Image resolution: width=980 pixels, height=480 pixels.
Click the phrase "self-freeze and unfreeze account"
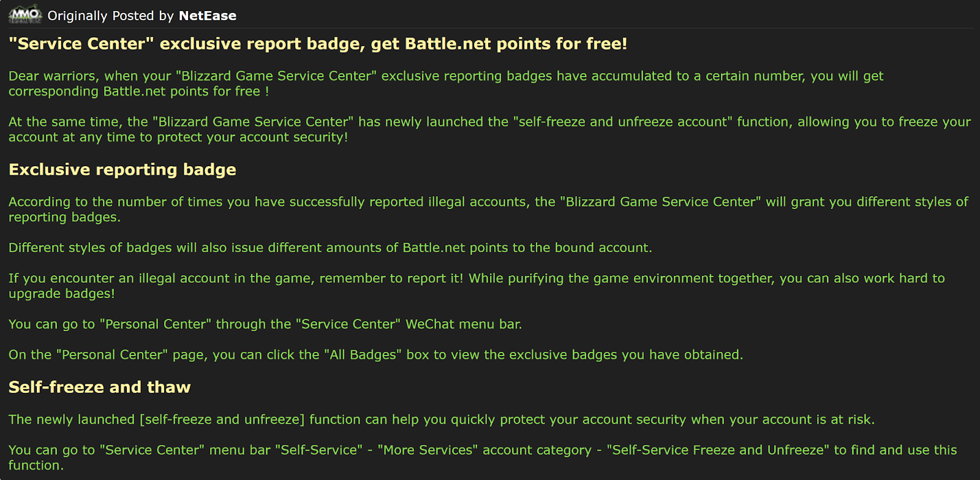coord(623,122)
